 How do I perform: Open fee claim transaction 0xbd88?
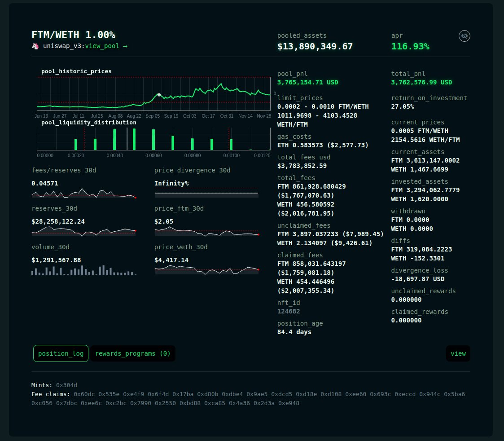click(x=190, y=403)
